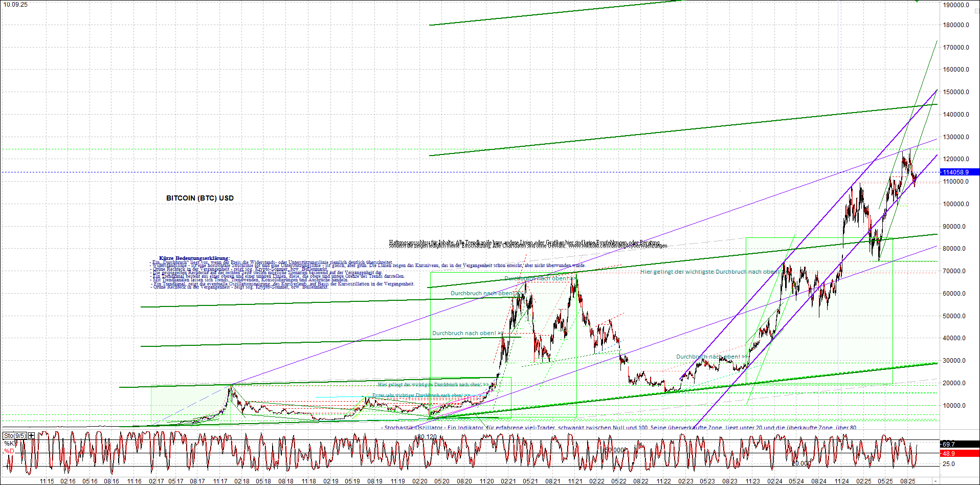The image size is (980, 485).
Task: Click the "BITCOIN (BTC) USD" chart title
Action: point(199,197)
